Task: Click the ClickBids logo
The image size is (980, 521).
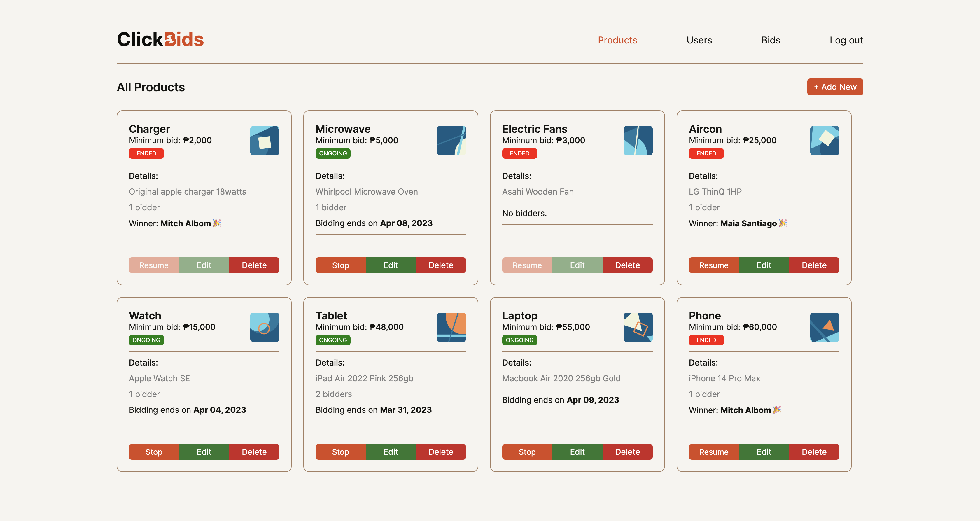Action: [x=160, y=40]
